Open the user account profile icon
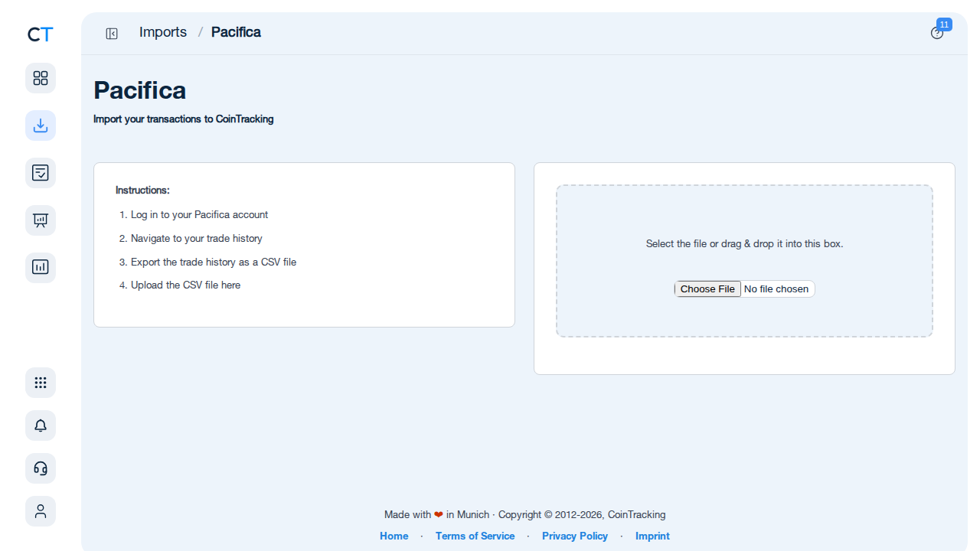The height and width of the screenshot is (551, 980). pos(41,511)
